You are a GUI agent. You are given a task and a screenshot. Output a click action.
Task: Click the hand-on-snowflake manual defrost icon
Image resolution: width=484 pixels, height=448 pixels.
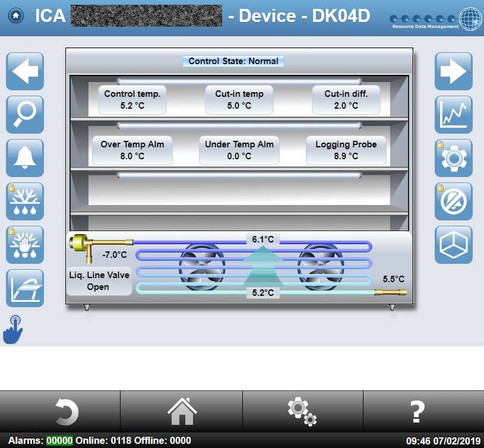[x=25, y=245]
